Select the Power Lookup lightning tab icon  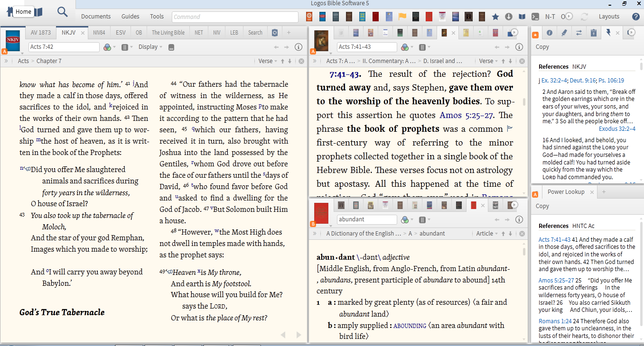click(x=608, y=33)
